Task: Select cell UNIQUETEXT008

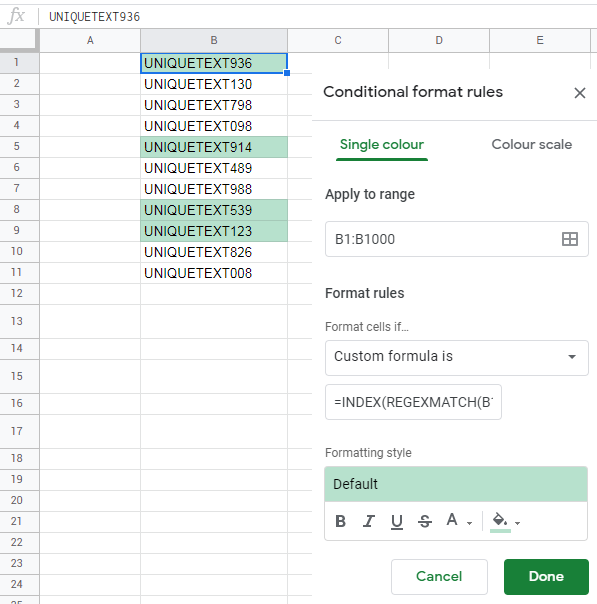Action: coord(214,273)
